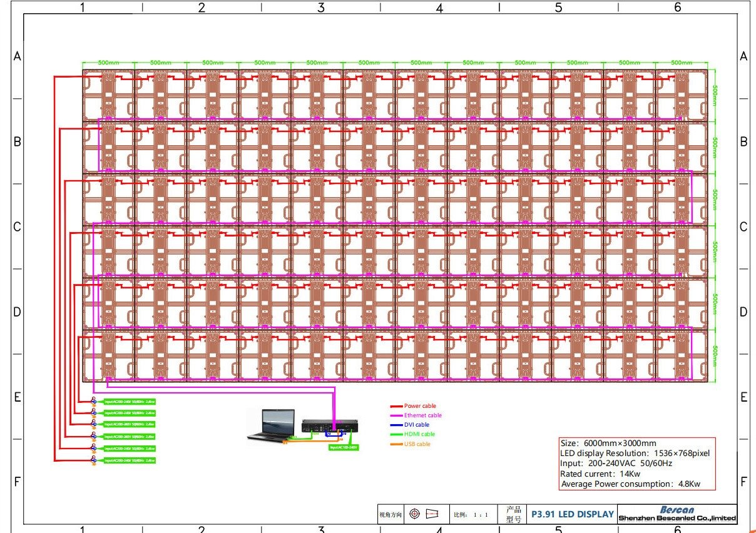Image resolution: width=756 pixels, height=533 pixels.
Task: Click the Input AC100-240V controller label
Action: [x=344, y=447]
